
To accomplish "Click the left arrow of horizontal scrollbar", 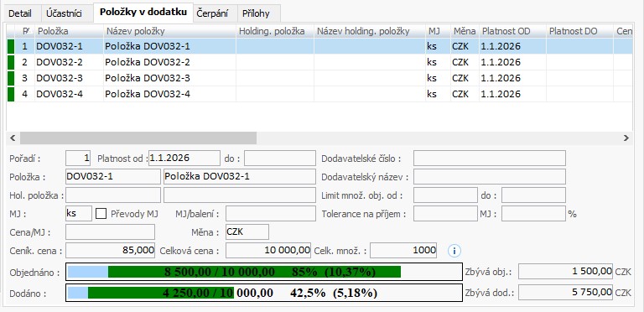I will (x=13, y=138).
